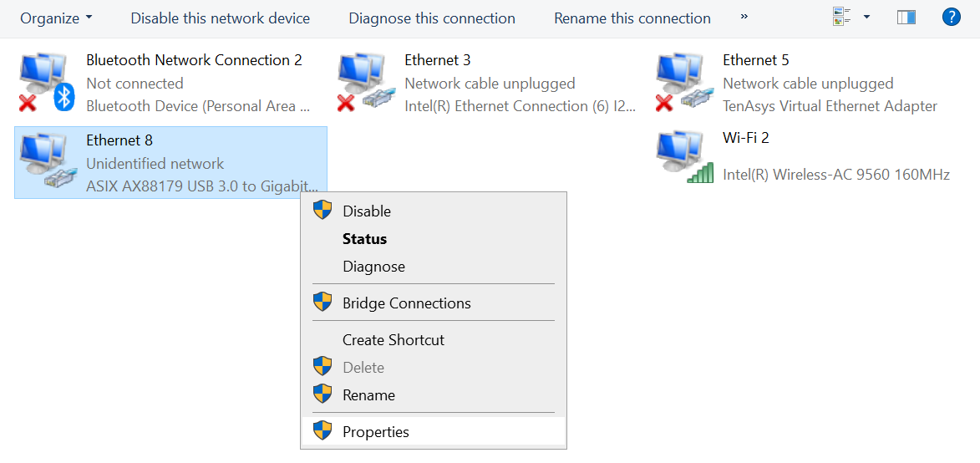Open the view options dropdown arrow
Screen dimensions: 980x463
[x=866, y=17]
